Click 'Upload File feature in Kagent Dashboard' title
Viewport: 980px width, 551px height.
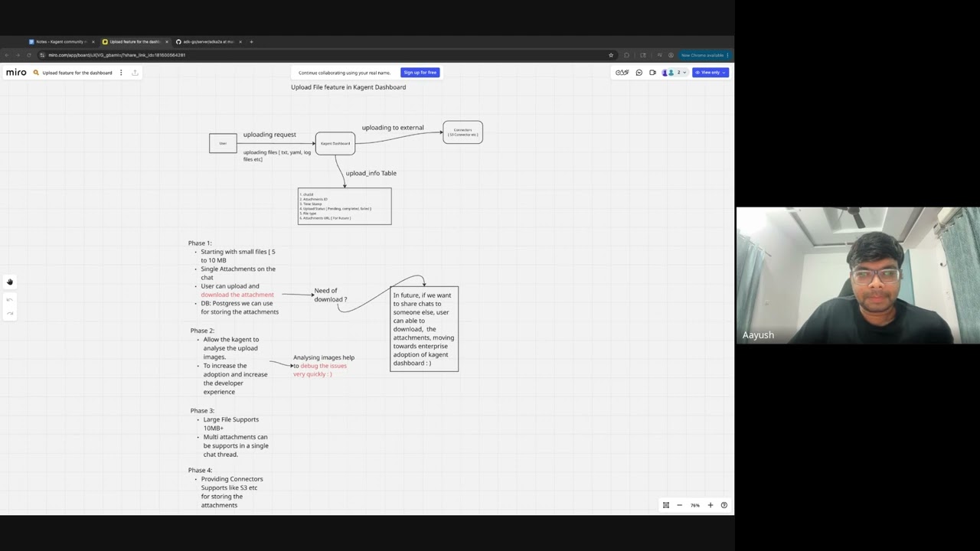coord(348,87)
